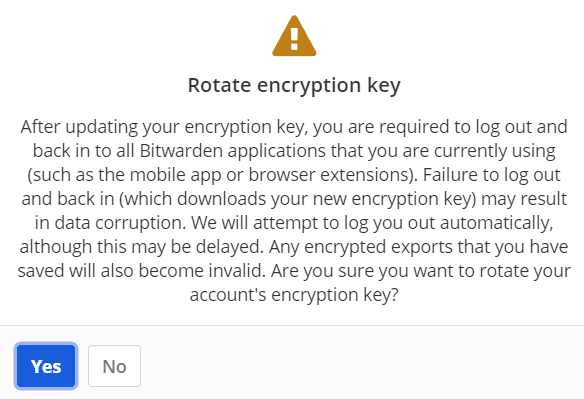
Task: Click the phrase 'encrypted exports' in message
Action: [378, 247]
